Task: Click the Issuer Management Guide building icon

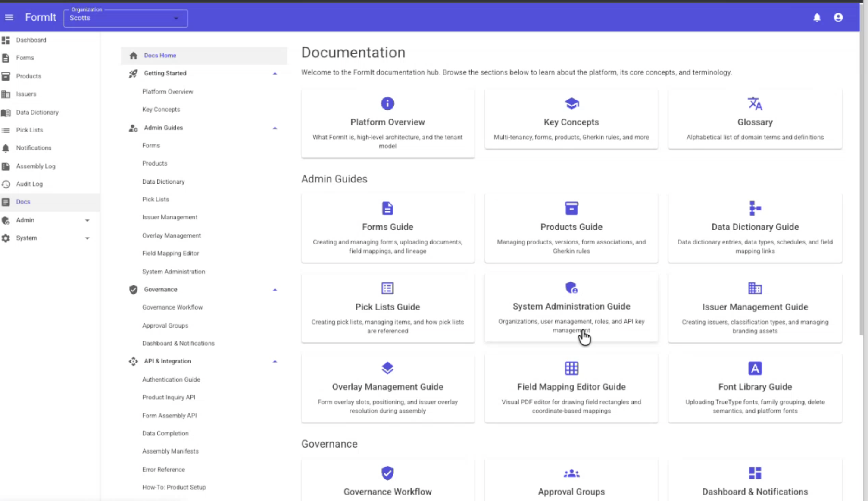Action: 755,288
